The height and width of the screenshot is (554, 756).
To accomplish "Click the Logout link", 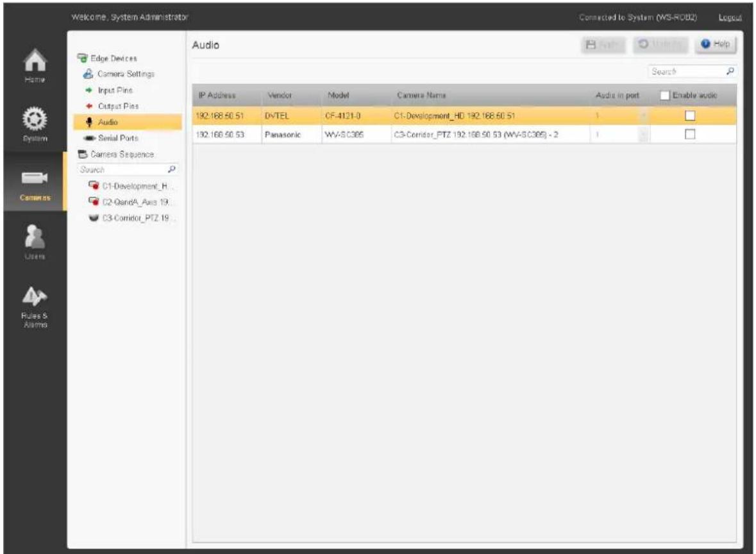I will [730, 17].
